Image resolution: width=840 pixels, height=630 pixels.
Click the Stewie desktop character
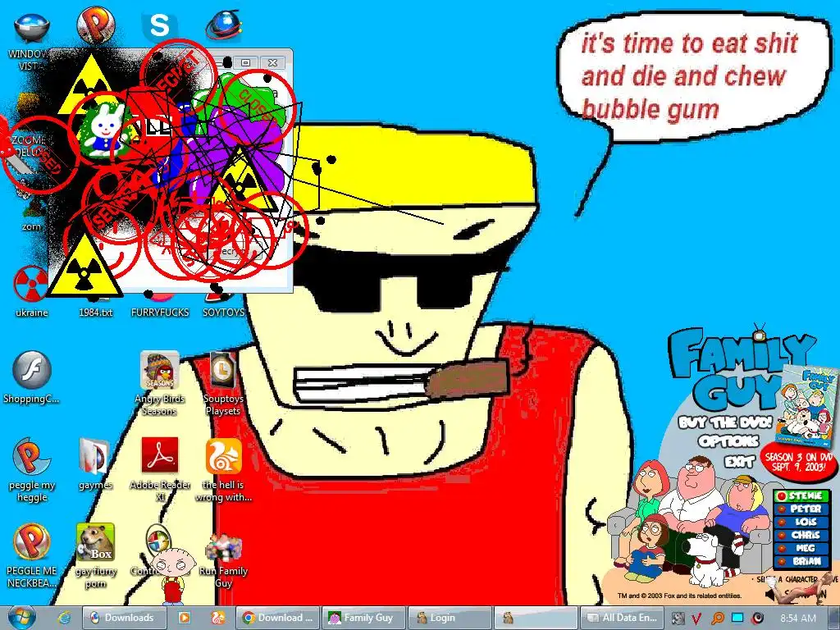tap(173, 576)
